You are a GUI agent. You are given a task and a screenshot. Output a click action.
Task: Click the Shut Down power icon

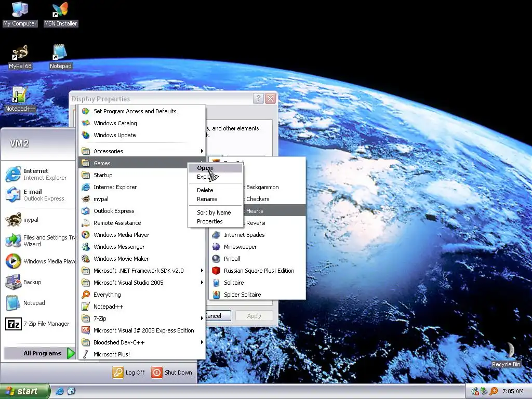[157, 372]
